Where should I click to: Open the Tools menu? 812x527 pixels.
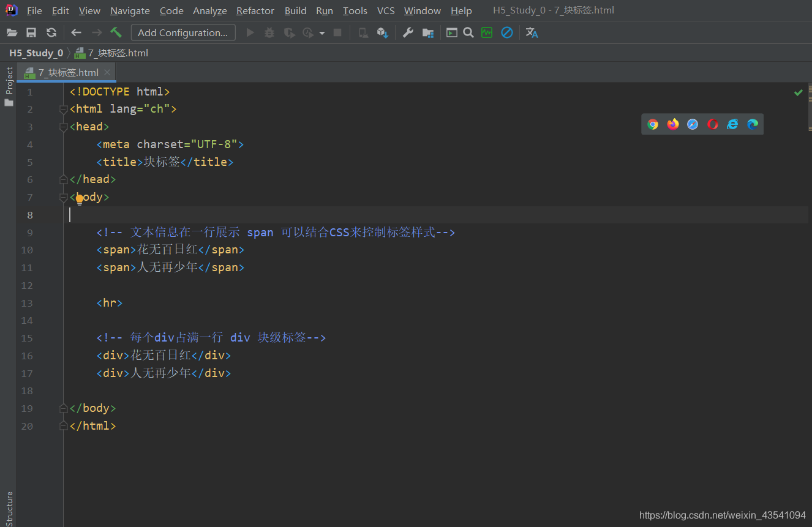(x=355, y=10)
